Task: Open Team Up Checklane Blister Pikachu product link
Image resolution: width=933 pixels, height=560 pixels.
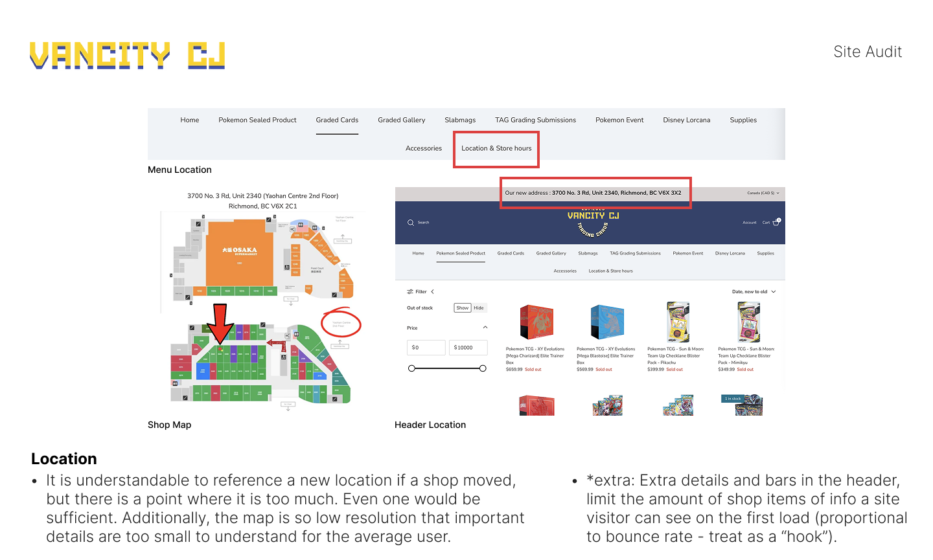Action: coord(675,355)
